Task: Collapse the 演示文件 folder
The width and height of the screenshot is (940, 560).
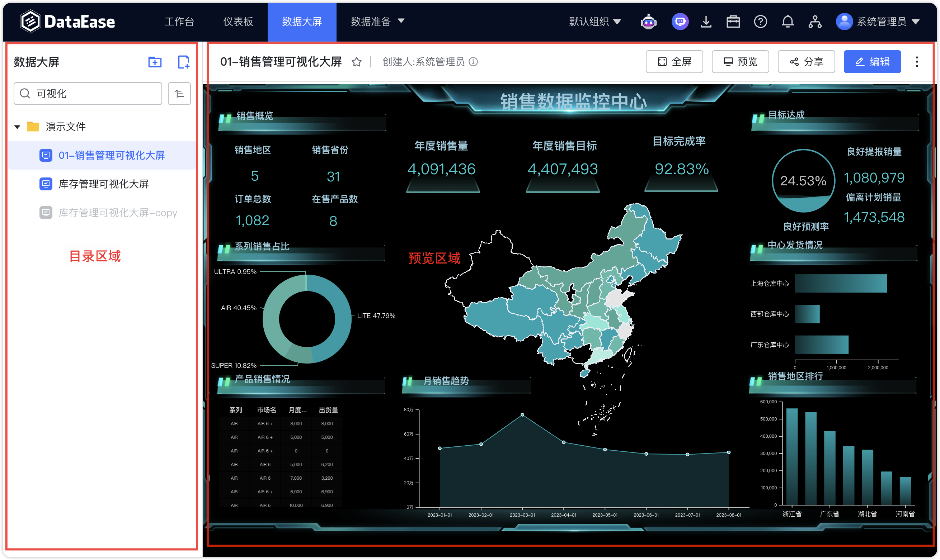Action: pos(17,127)
